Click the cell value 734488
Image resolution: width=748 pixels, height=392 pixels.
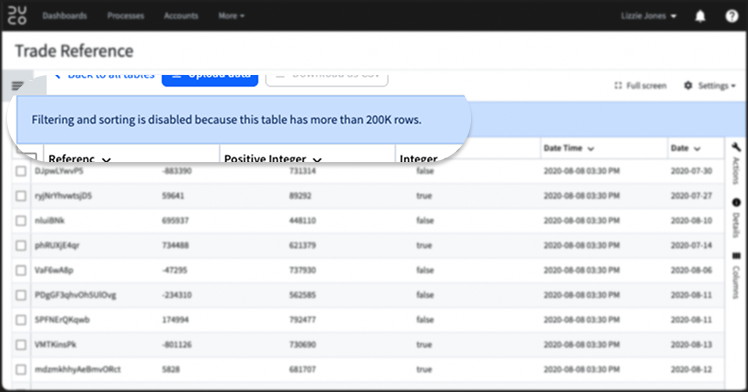point(175,245)
